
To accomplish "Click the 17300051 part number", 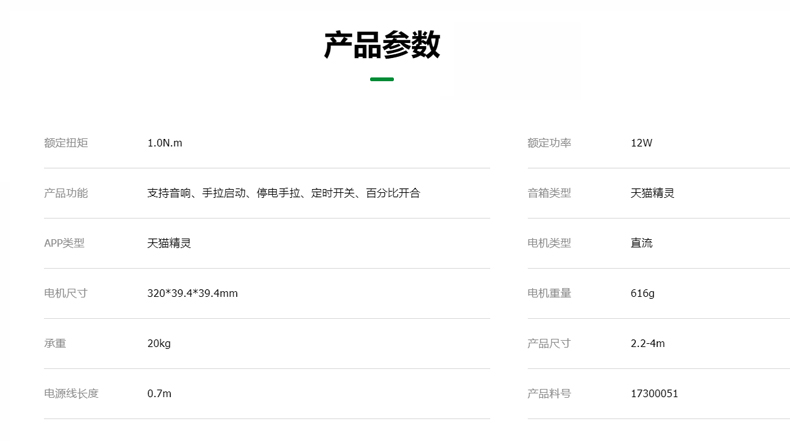I will coord(654,393).
